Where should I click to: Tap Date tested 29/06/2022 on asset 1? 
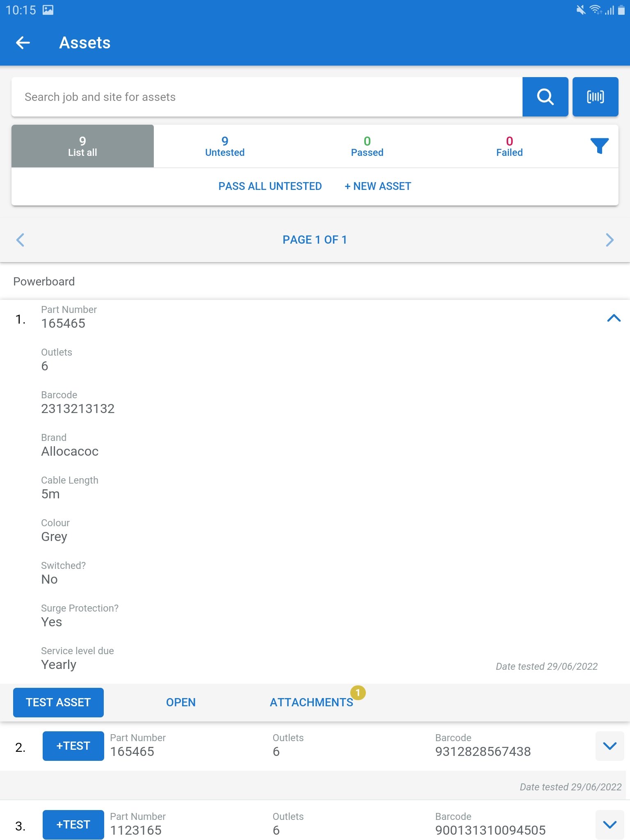546,667
